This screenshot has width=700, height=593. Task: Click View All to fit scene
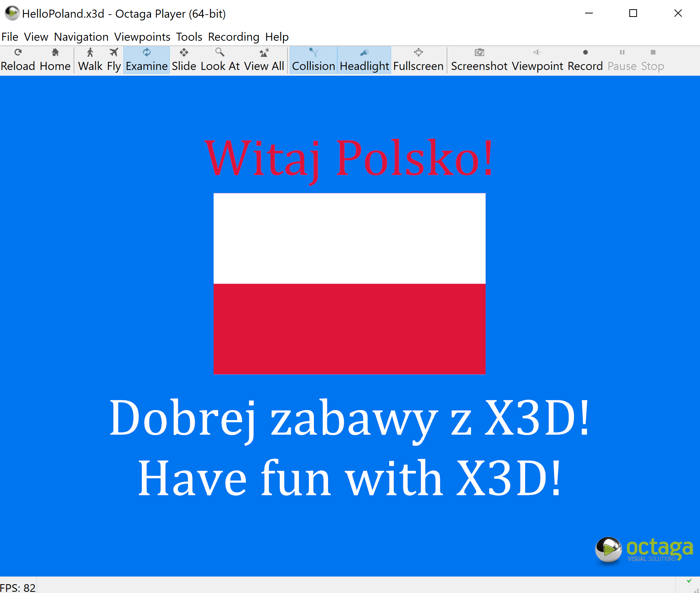tap(264, 60)
